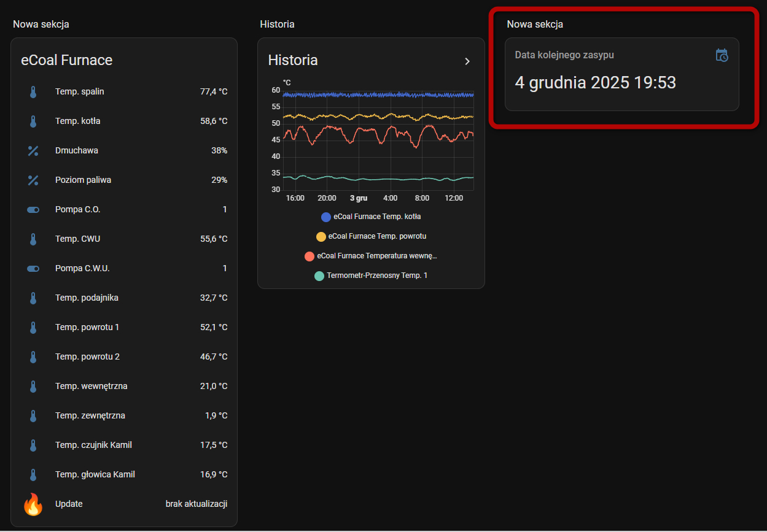
Task: Click the brak aktualizacji update status
Action: (197, 504)
